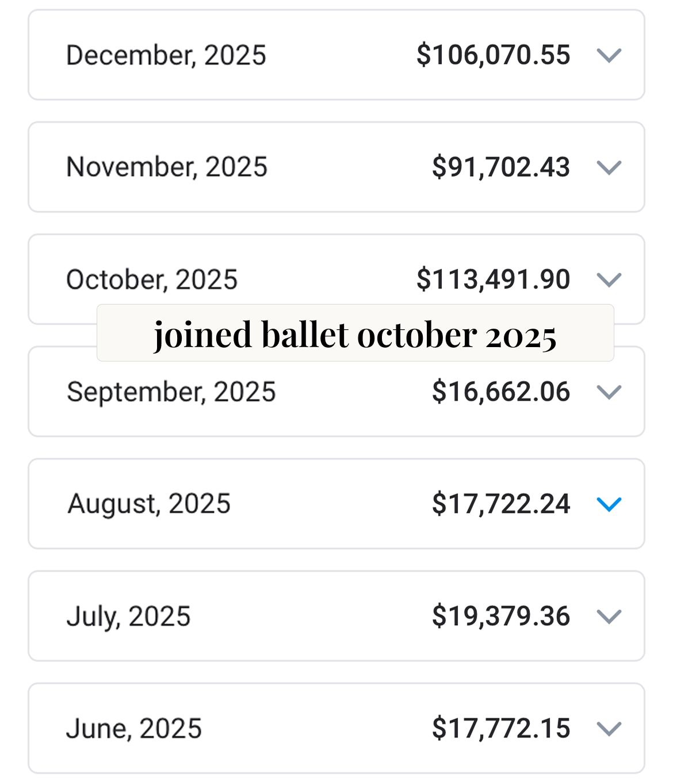This screenshot has height=784, width=673.
Task: Click the $19,379.36 amount
Action: pos(501,616)
